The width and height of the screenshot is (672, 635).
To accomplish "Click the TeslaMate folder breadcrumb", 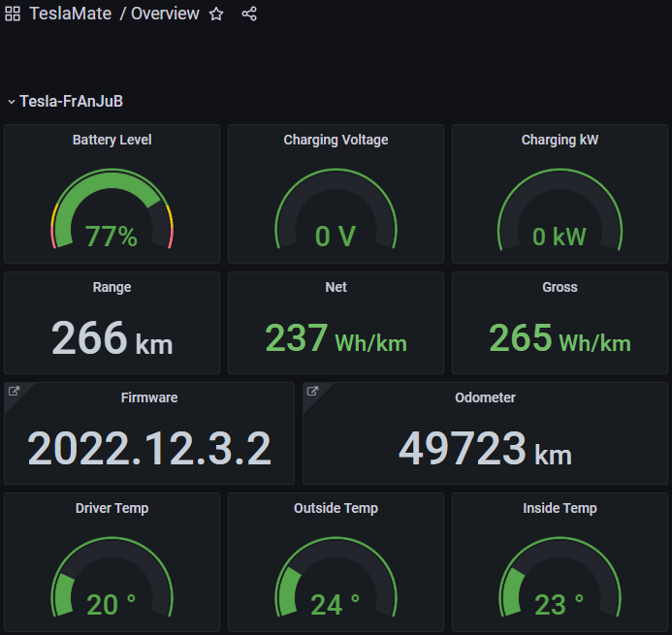I will (71, 14).
